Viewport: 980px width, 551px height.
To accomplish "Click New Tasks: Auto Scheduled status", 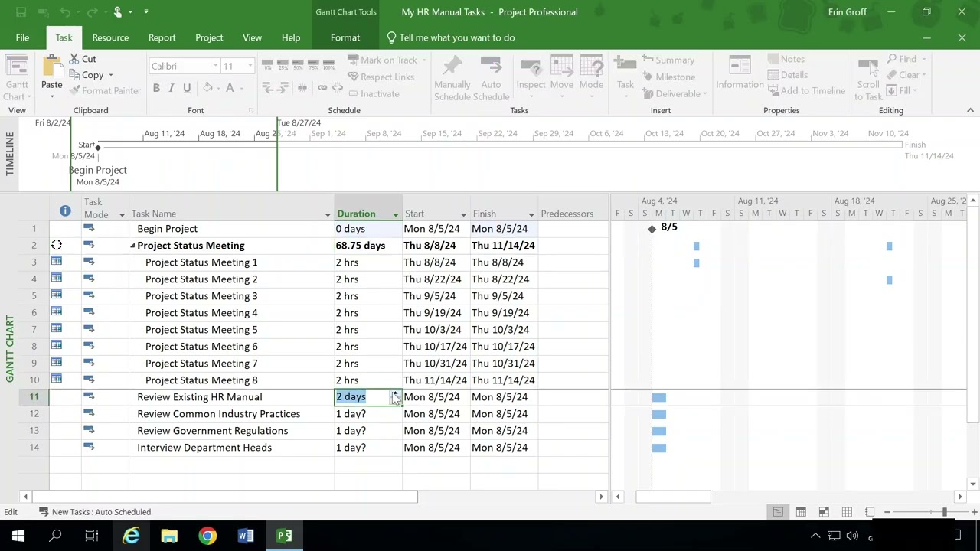I will pyautogui.click(x=94, y=512).
